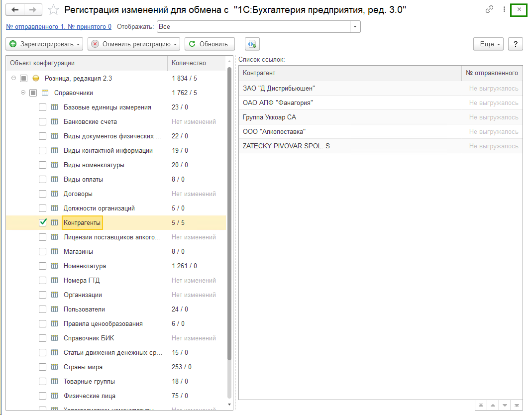This screenshot has width=532, height=415.
Task: Select Справочник БИК tree row
Action: (x=116, y=338)
